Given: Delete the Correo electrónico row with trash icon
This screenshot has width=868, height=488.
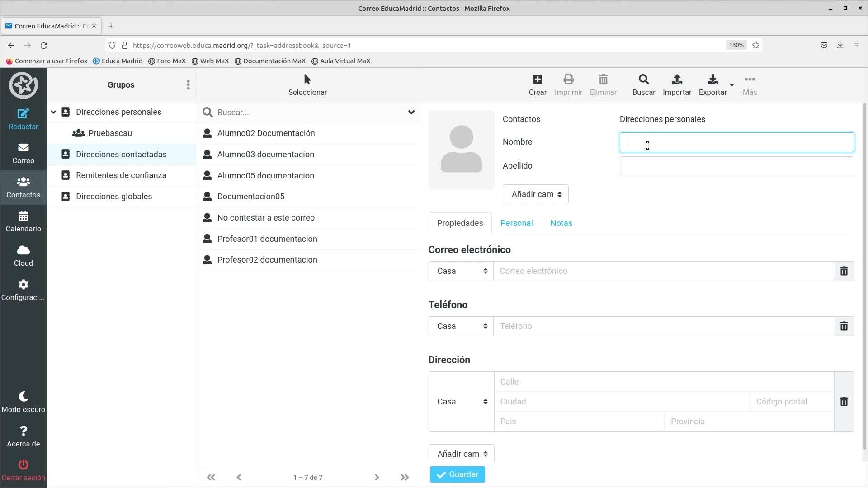Looking at the screenshot, I should pyautogui.click(x=844, y=271).
